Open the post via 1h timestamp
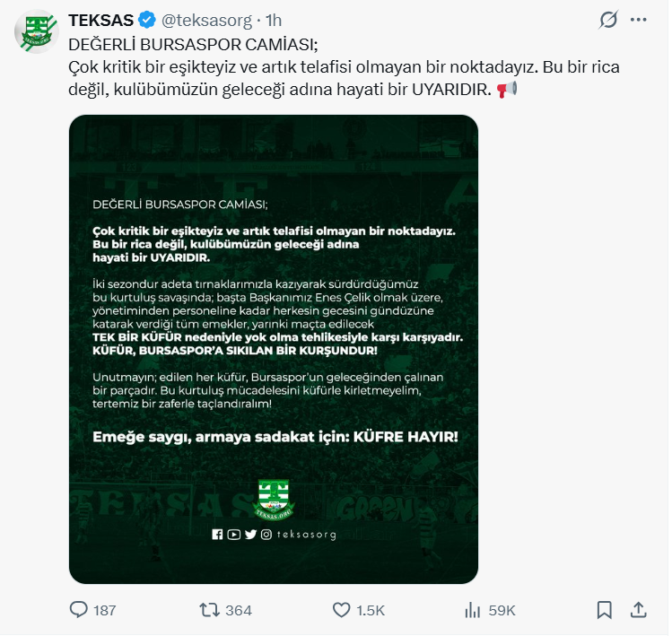 (x=274, y=21)
